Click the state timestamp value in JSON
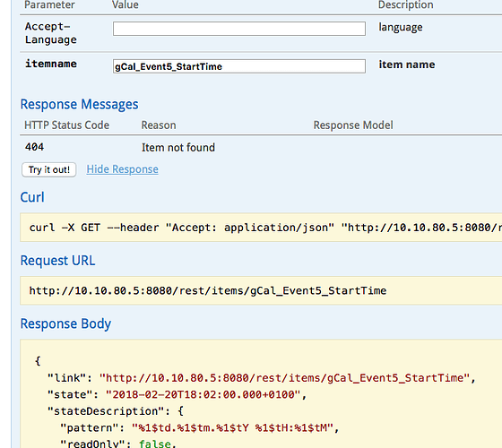502x448 pixels. (x=203, y=394)
